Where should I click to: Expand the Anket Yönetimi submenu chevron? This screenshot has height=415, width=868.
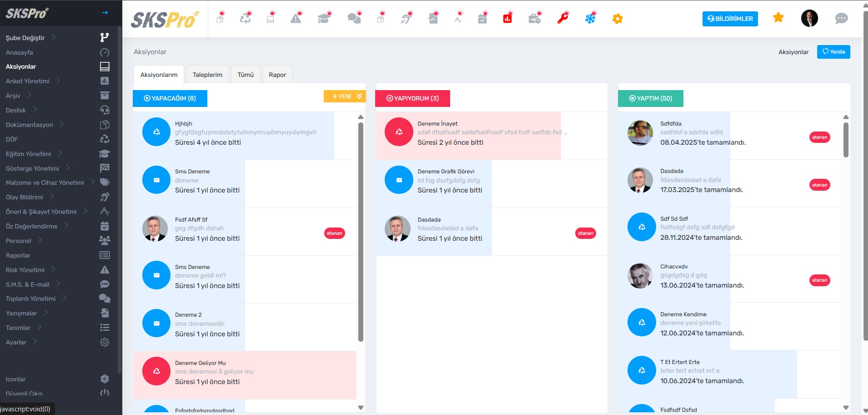58,81
